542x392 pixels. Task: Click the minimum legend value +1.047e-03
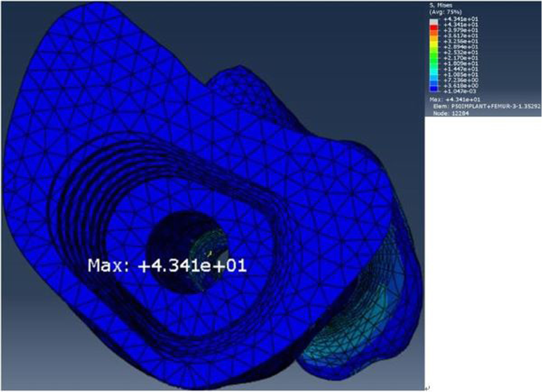[x=460, y=91]
